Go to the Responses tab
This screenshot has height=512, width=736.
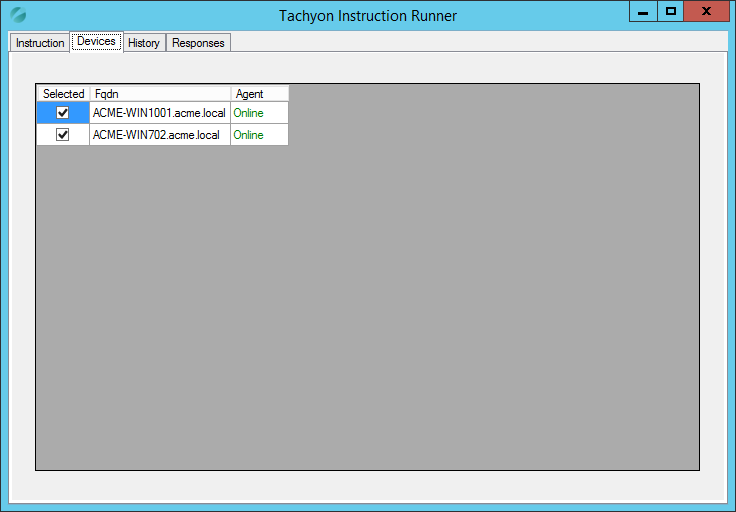[x=198, y=43]
